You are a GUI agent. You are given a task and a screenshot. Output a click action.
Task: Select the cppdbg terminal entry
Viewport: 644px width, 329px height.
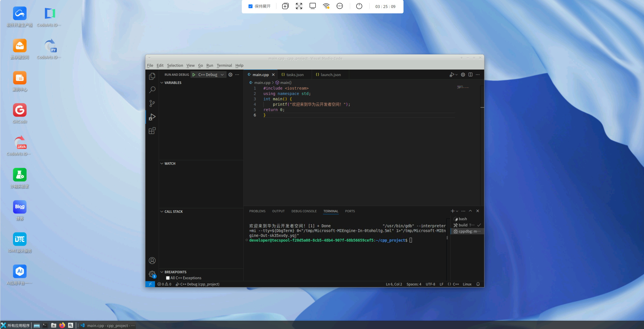(x=467, y=231)
